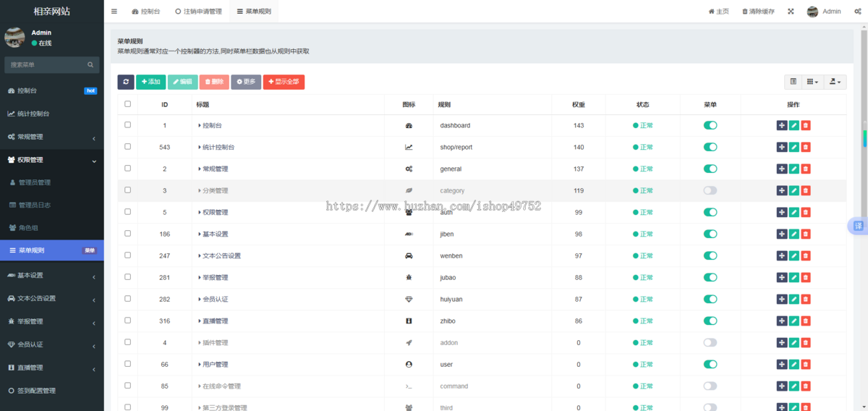Screen dimensions: 868x411
Task: Check the checkbox for row ID 186
Action: 128,233
